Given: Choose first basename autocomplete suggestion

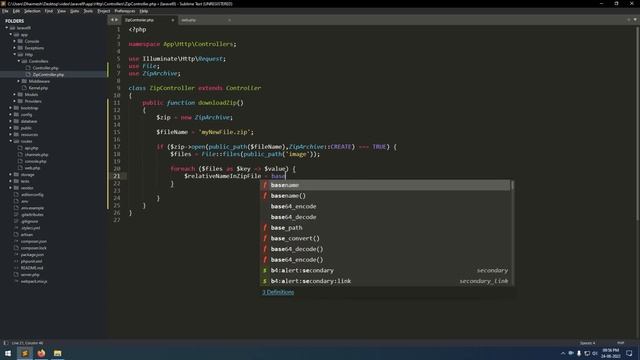Looking at the screenshot, I should [385, 185].
